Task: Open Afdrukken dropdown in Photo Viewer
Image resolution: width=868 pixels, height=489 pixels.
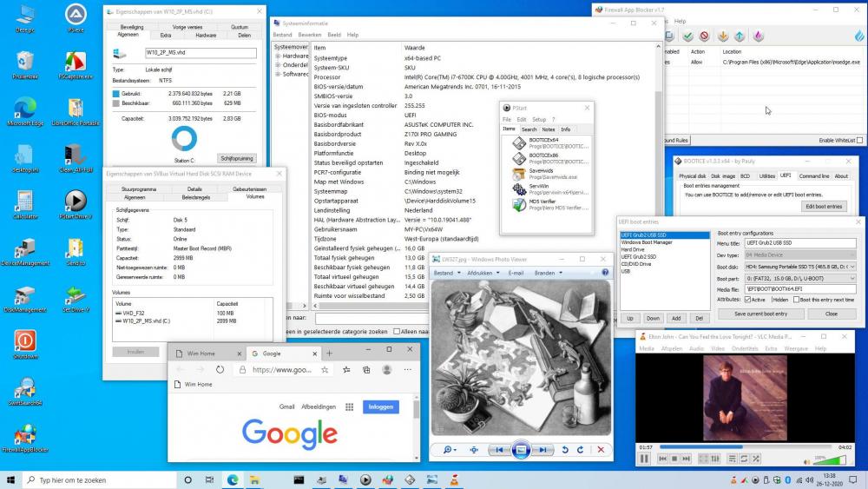Action: tap(483, 273)
